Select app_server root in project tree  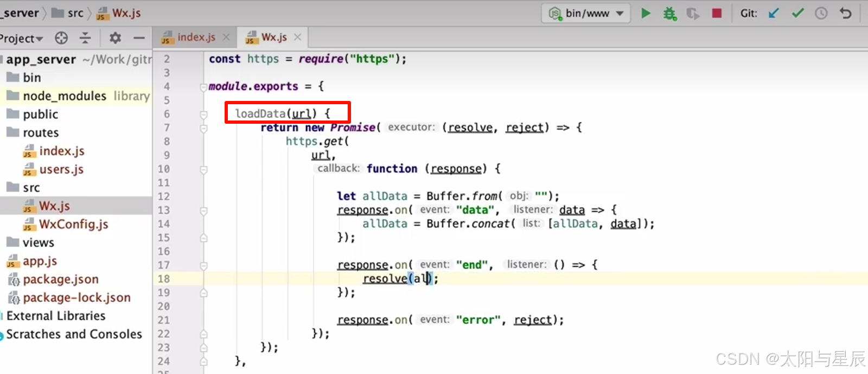click(x=41, y=59)
